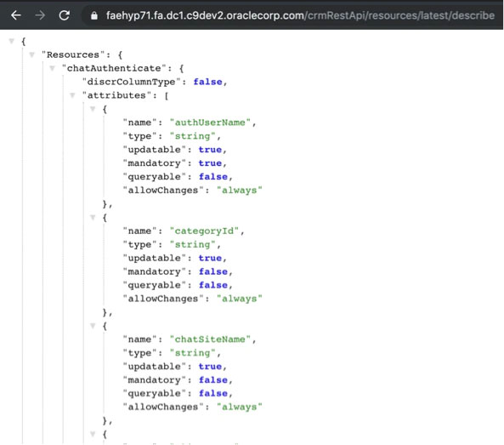Collapse the object after chatSiteName
The image size is (504, 445).
tap(93, 434)
